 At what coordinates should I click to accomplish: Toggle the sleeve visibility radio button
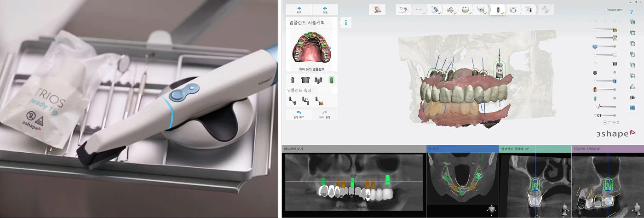[x=596, y=64]
